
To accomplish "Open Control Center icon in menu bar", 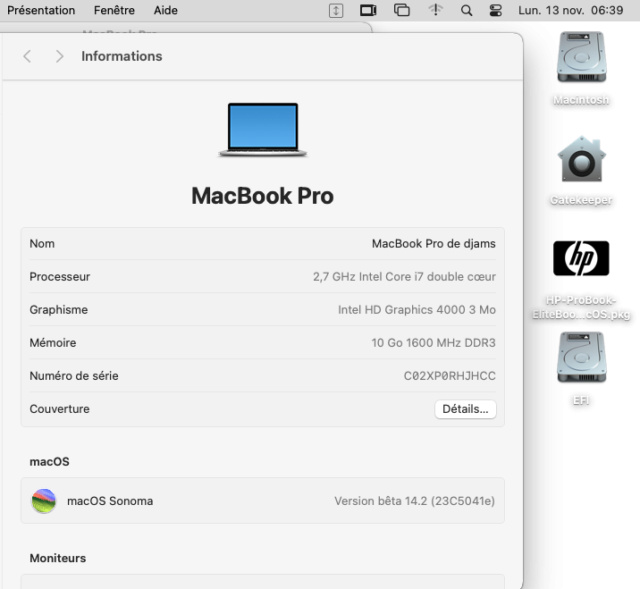I will tap(496, 10).
